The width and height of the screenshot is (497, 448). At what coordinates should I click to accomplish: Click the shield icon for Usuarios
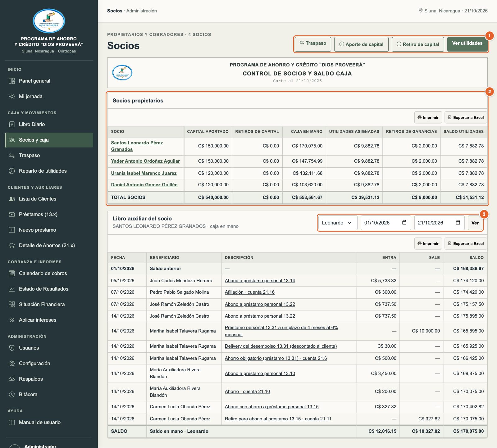pos(12,348)
